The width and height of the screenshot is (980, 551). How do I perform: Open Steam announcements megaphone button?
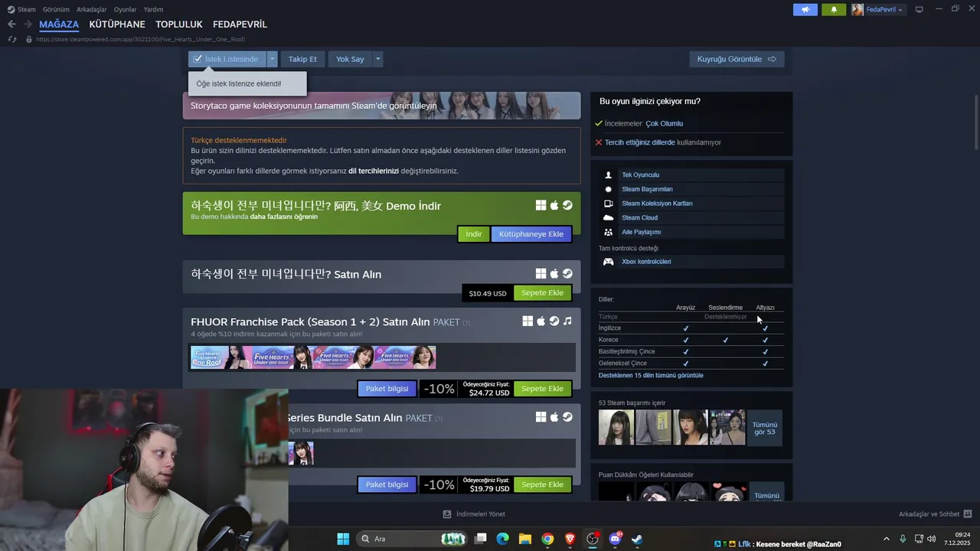(x=805, y=9)
